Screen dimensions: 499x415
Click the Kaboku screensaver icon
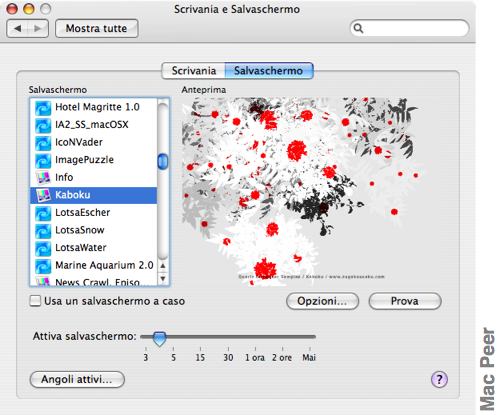click(x=43, y=195)
